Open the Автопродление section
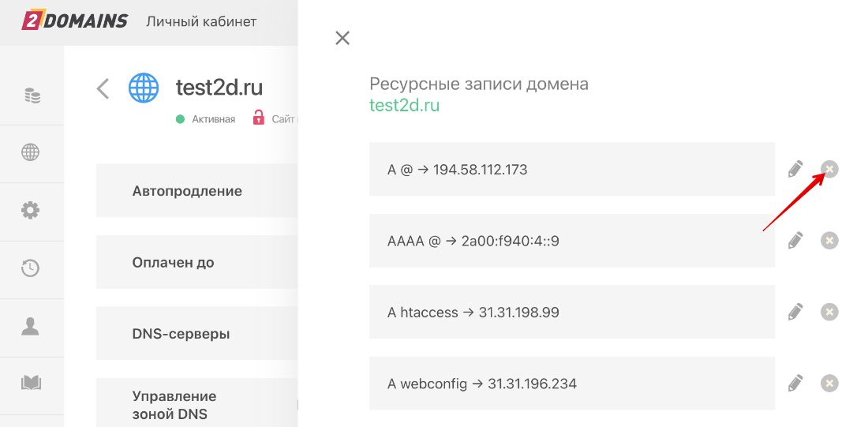 (x=187, y=191)
